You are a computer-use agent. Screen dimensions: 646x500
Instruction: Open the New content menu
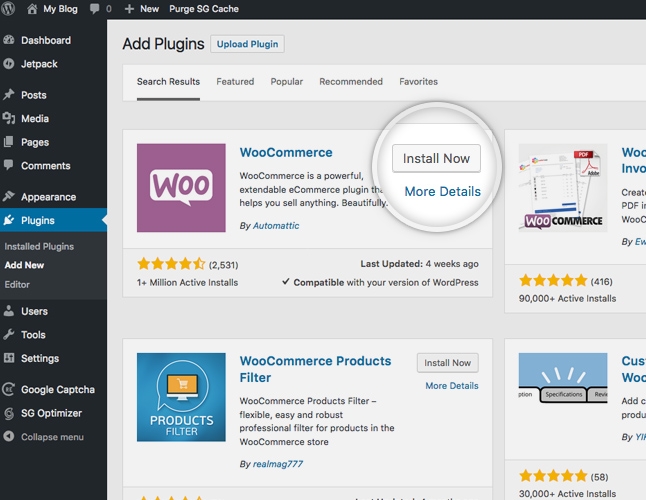[142, 9]
